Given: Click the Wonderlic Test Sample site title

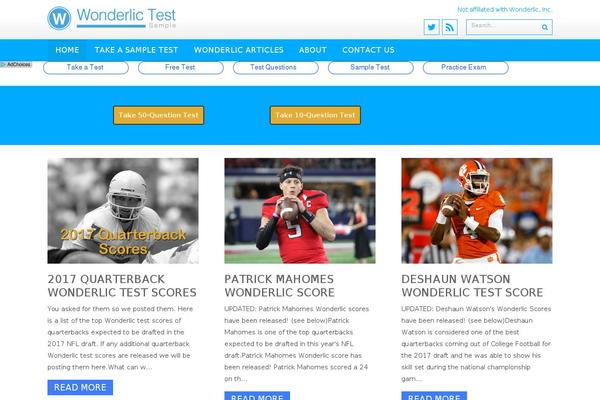Looking at the screenshot, I should [x=126, y=18].
